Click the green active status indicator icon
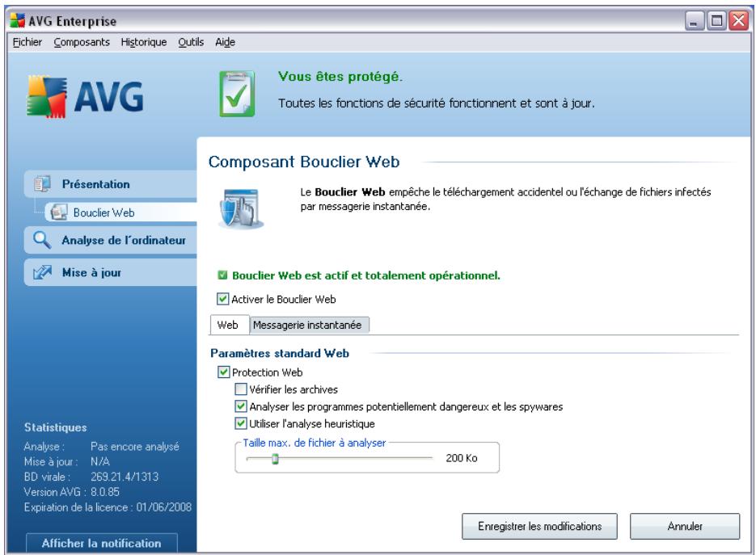 [222, 275]
